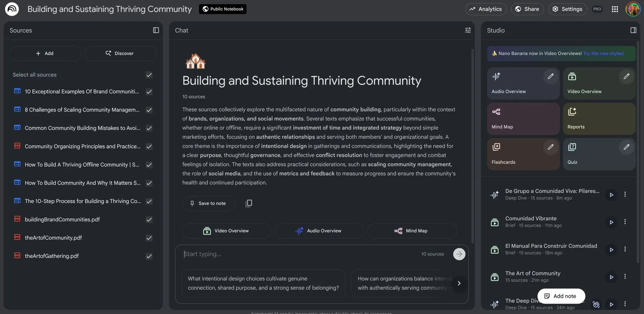Open chat configuration settings icon
Image resolution: width=644 pixels, height=314 pixels.
pos(468,30)
